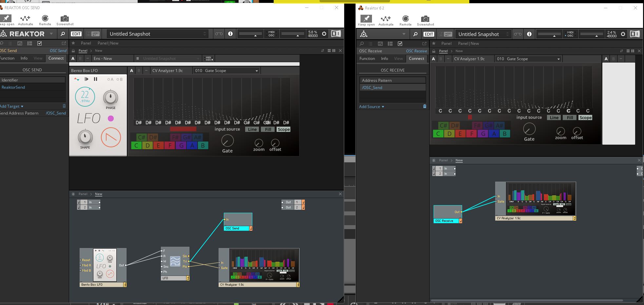Click orange waveform shape button on LFO
This screenshot has height=305, width=644.
[111, 137]
